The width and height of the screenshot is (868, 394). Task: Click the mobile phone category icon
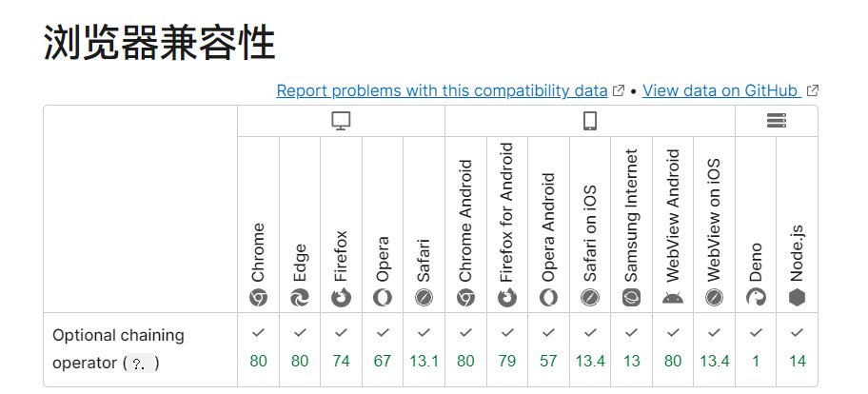[x=590, y=121]
